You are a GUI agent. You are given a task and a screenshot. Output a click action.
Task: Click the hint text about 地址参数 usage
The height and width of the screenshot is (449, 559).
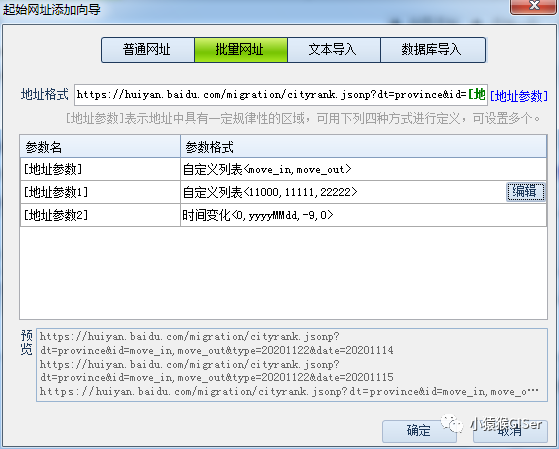(303, 118)
